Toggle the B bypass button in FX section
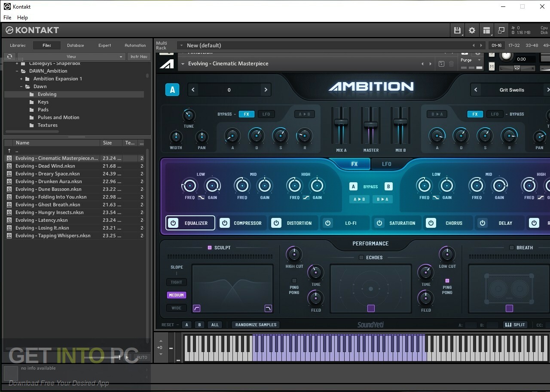550x392 pixels. tap(388, 187)
